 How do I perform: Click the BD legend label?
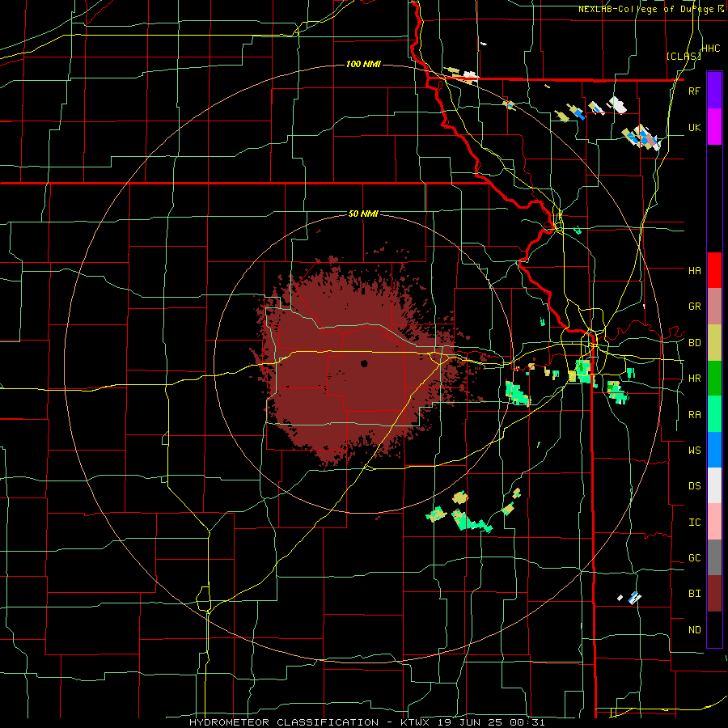point(694,343)
